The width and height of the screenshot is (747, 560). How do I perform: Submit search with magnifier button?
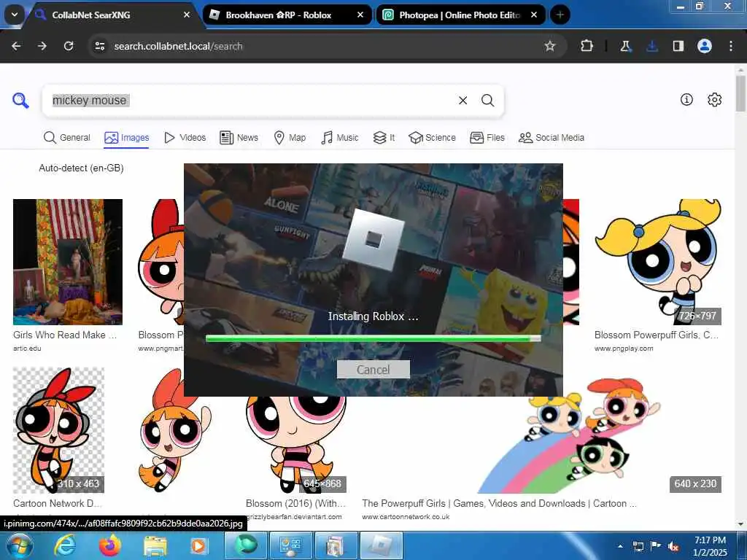487,101
